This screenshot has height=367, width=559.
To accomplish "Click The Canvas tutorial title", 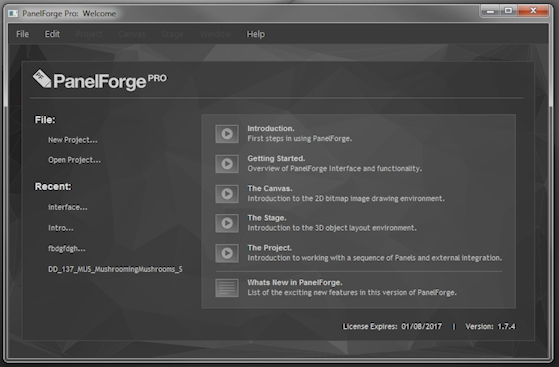I will [270, 188].
